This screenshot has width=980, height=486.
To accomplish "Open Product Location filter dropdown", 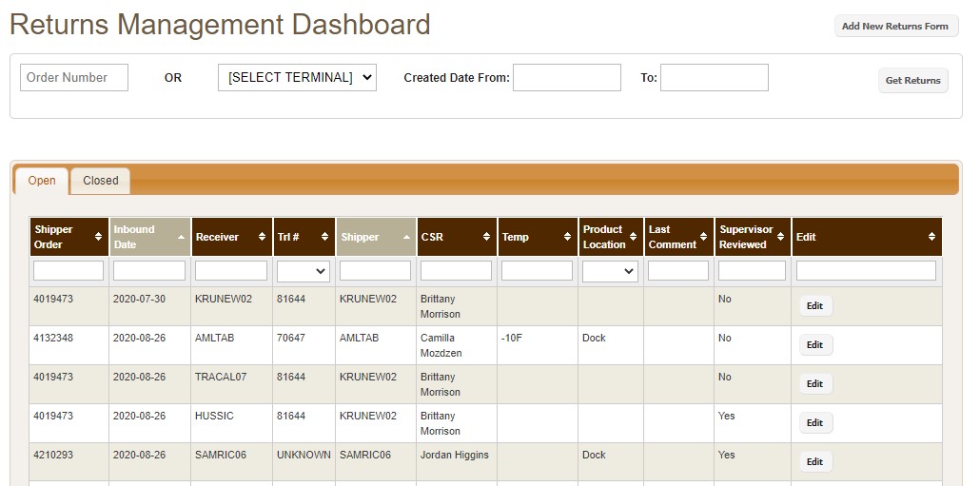I will (x=610, y=272).
